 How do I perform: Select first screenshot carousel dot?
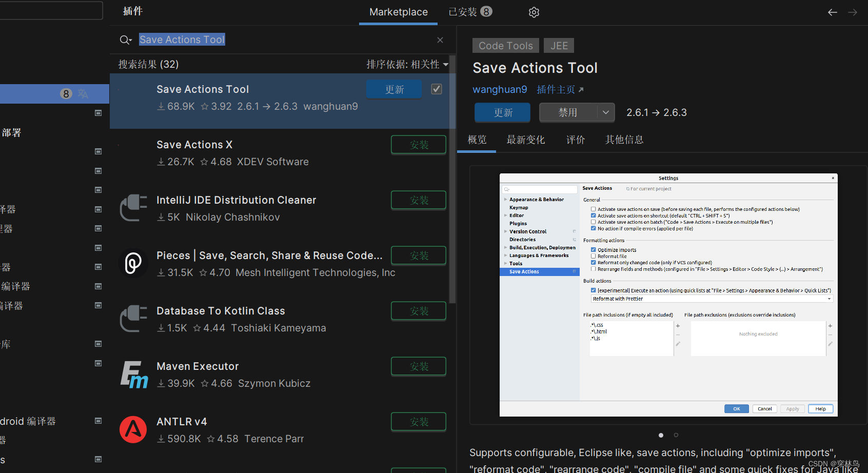pyautogui.click(x=661, y=435)
